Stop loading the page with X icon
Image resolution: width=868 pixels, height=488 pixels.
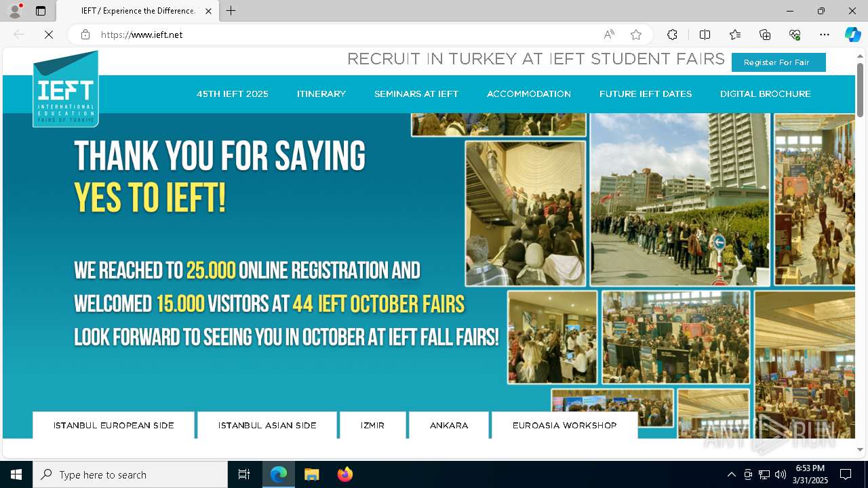pyautogui.click(x=49, y=35)
